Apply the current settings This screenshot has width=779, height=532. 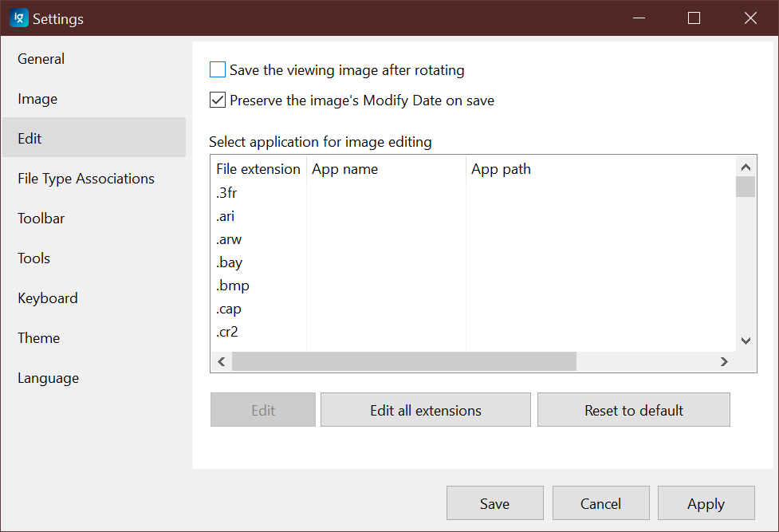click(x=706, y=503)
